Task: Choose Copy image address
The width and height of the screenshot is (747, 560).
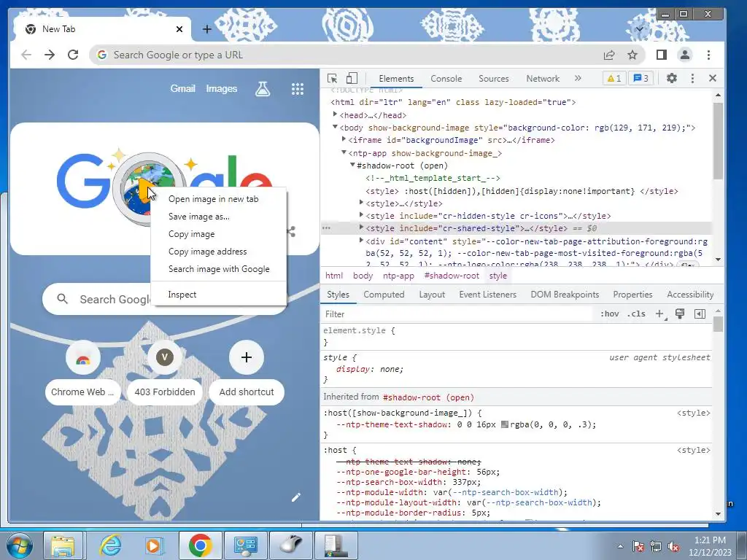Action: (219, 252)
